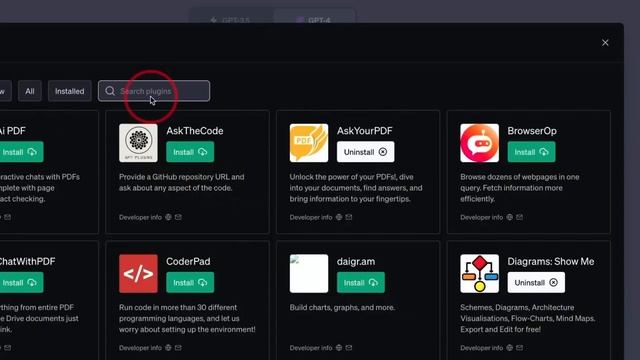Open CoderPad developer website globe icon
The image size is (640, 360).
coord(168,348)
